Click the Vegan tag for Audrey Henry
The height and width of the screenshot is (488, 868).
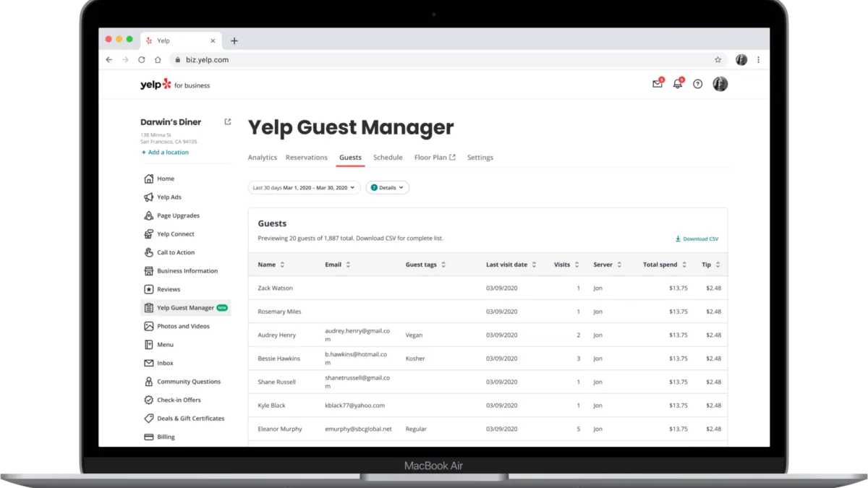(x=414, y=335)
